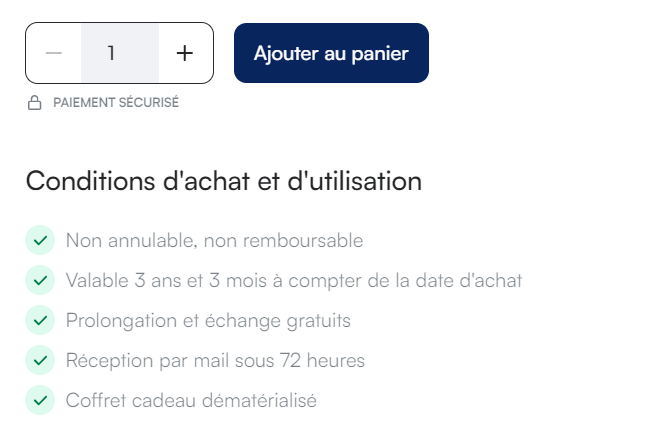Click the padlock secure payment icon
This screenshot has width=652, height=440.
click(35, 103)
